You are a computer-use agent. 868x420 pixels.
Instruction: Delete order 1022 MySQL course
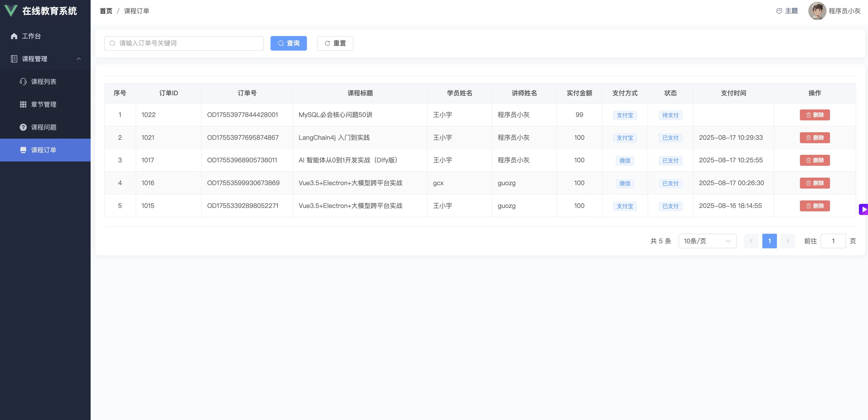tap(814, 115)
